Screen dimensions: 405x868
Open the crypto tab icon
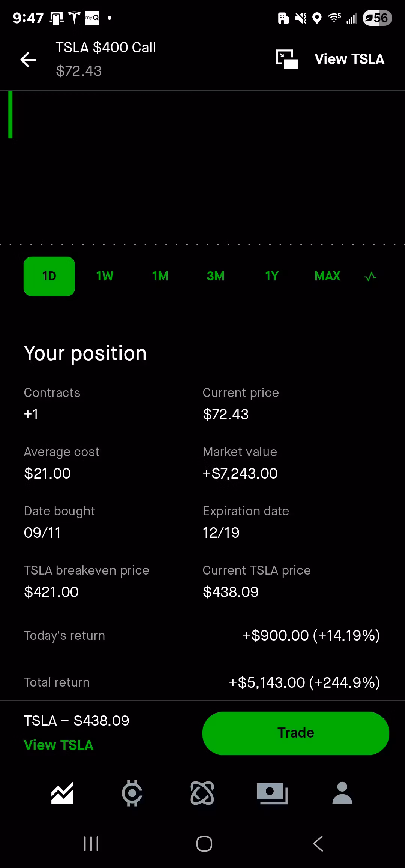click(x=132, y=793)
